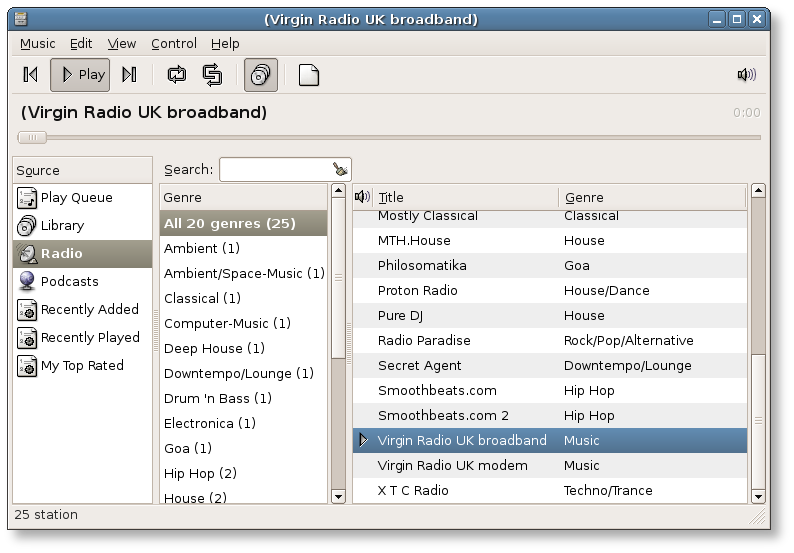Open Recently Added playlist
The image size is (794, 553).
89,310
